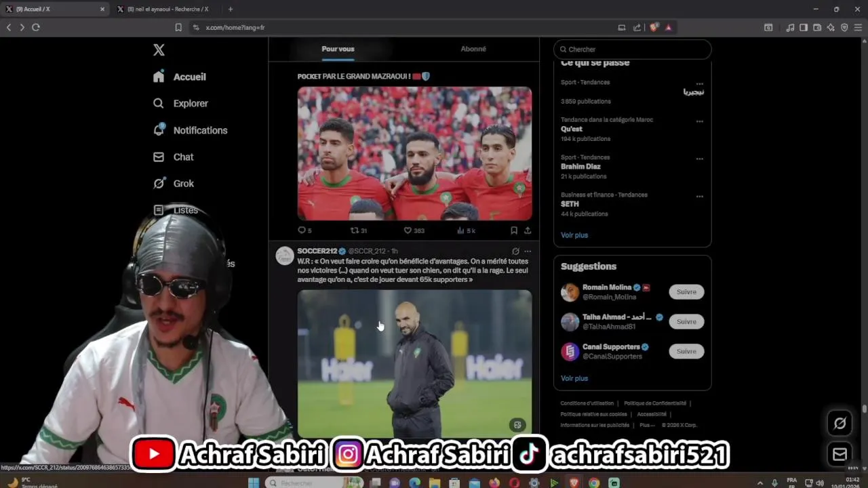
Task: Open Chrome from the taskbar
Action: pyautogui.click(x=594, y=483)
